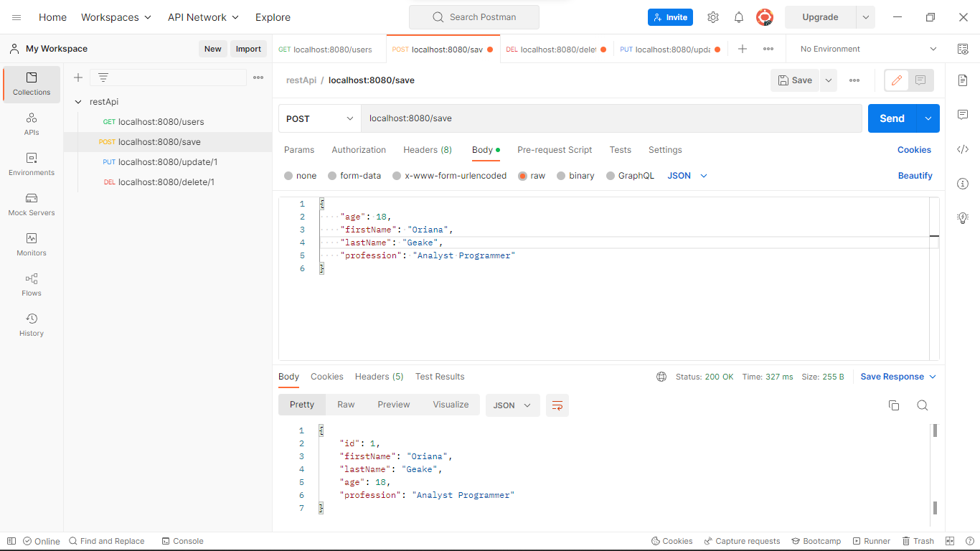Image resolution: width=980 pixels, height=551 pixels.
Task: Click the Beautify link
Action: pyautogui.click(x=915, y=176)
